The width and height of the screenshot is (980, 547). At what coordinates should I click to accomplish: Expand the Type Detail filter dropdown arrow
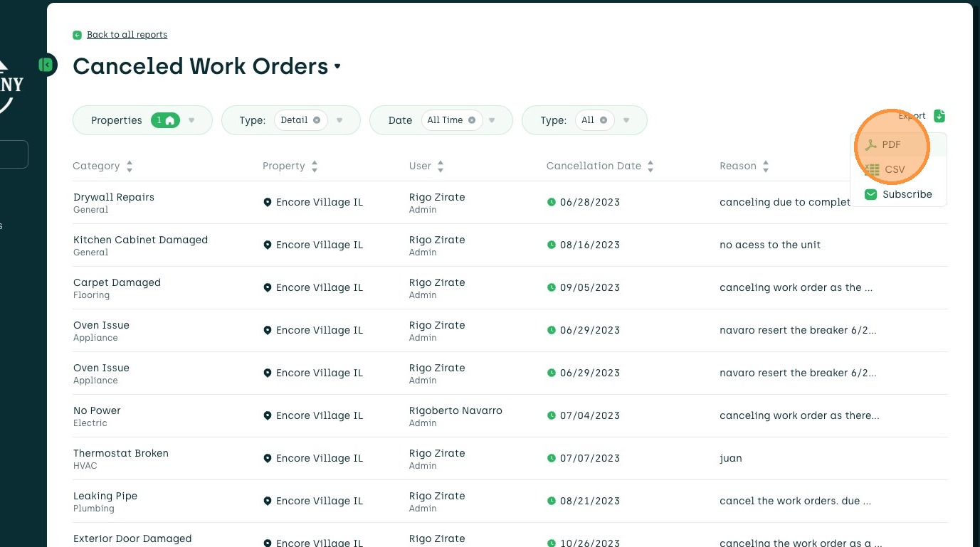339,120
